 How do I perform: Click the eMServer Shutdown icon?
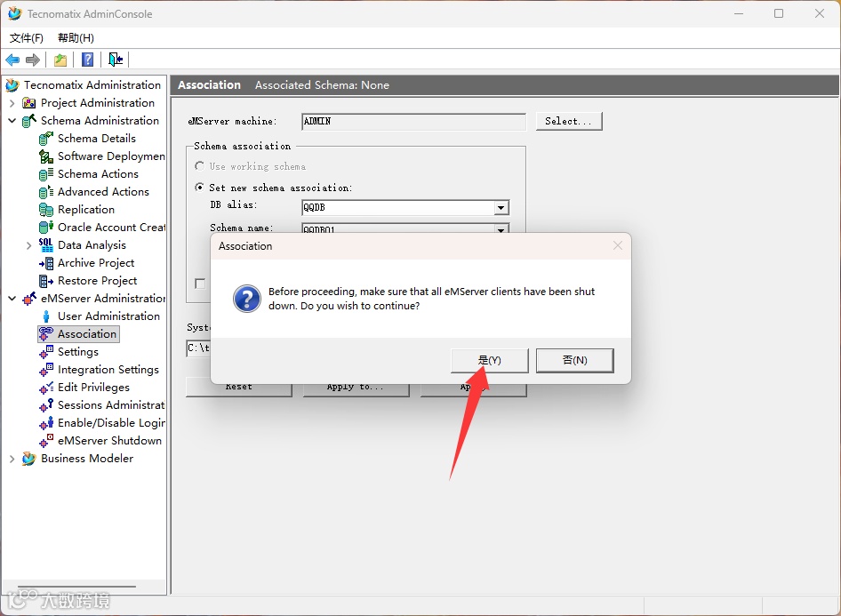coord(46,440)
